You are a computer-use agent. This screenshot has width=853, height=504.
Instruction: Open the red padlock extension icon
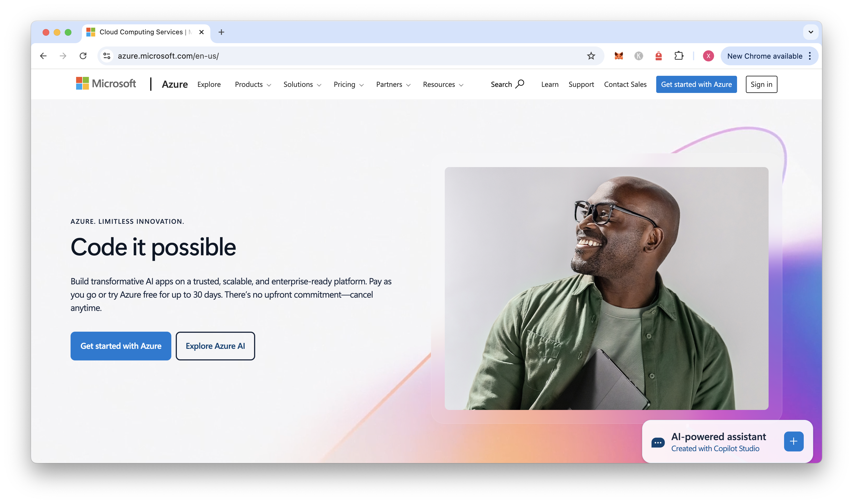click(x=659, y=56)
